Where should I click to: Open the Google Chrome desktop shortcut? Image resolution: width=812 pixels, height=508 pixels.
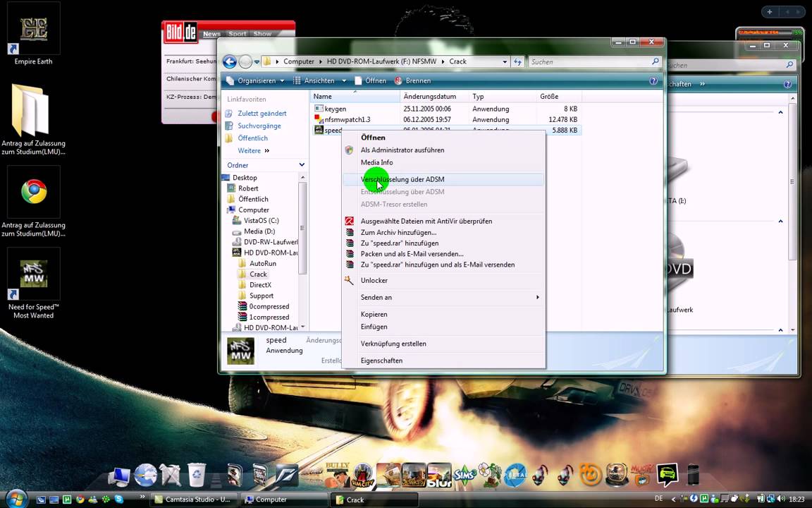pyautogui.click(x=34, y=193)
